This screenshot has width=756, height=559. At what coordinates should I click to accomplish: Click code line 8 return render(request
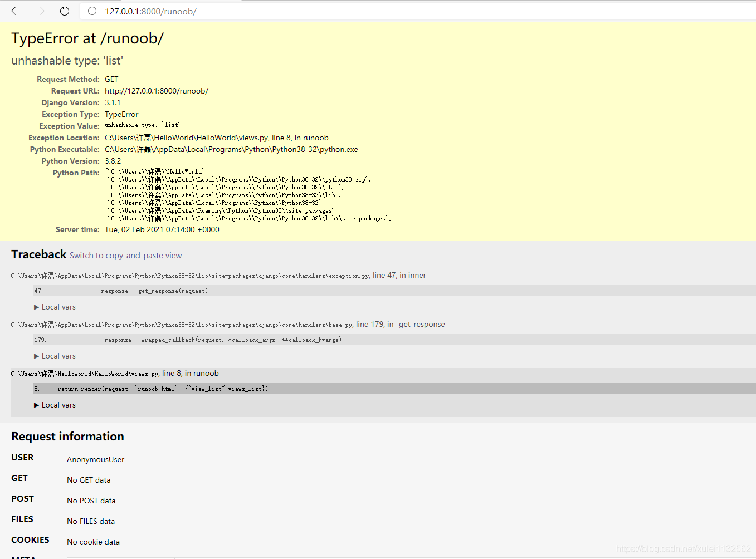tap(394, 389)
